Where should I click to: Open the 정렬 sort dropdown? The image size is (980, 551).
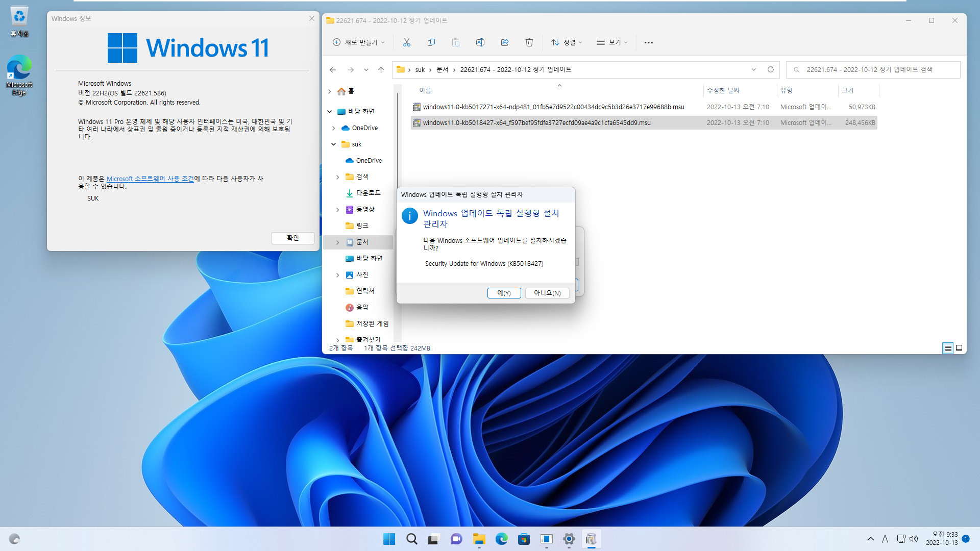pyautogui.click(x=567, y=42)
